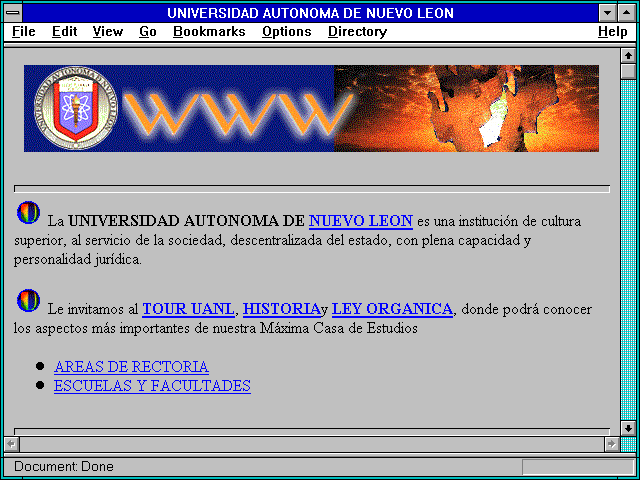Click the fiery sculpture banner image
Viewport: 640px width, 480px height.
pos(467,109)
